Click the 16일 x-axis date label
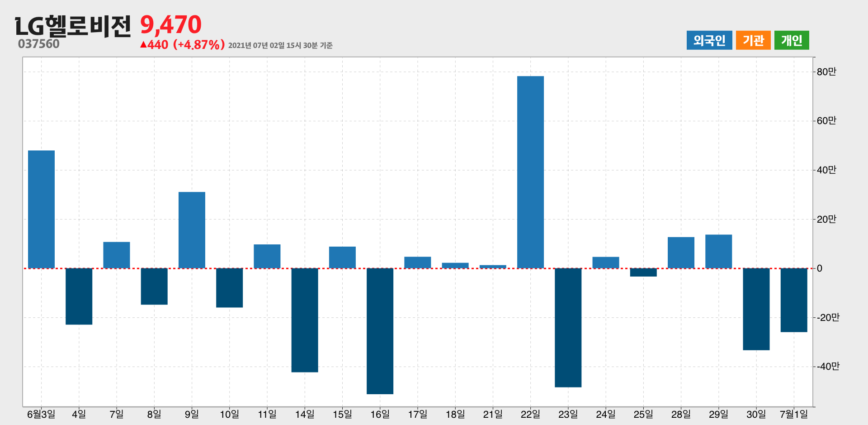The height and width of the screenshot is (425, 868). [380, 414]
